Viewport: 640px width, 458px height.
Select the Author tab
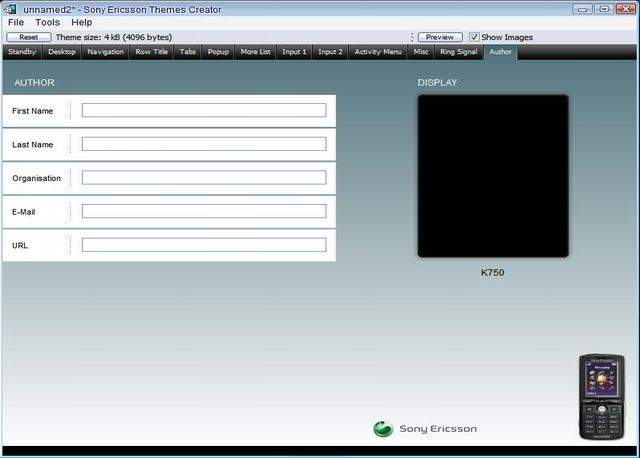500,52
